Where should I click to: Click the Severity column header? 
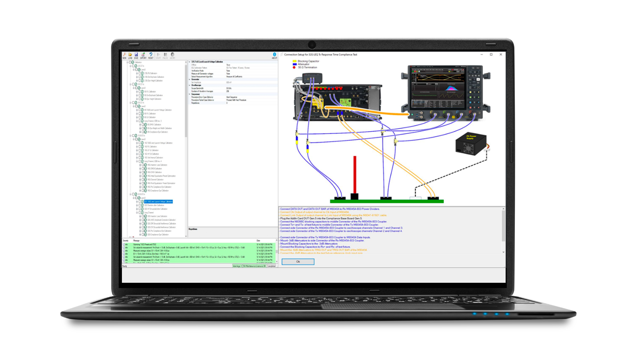(126, 241)
